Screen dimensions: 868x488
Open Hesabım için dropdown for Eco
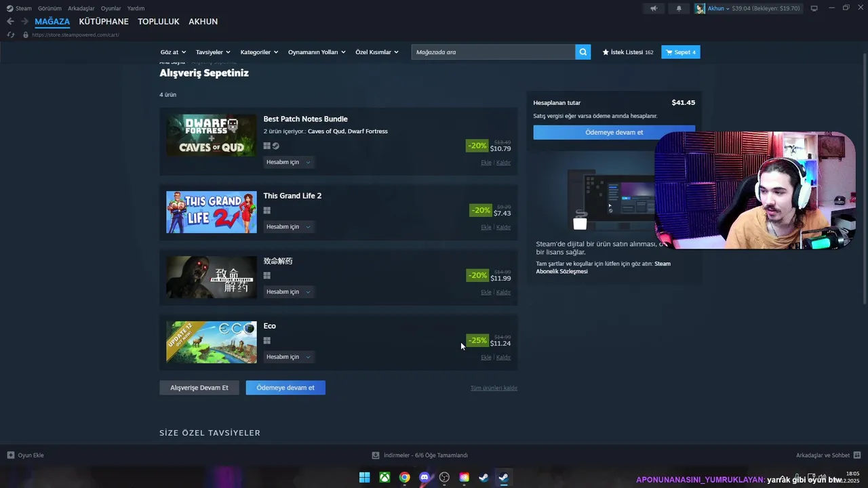288,357
